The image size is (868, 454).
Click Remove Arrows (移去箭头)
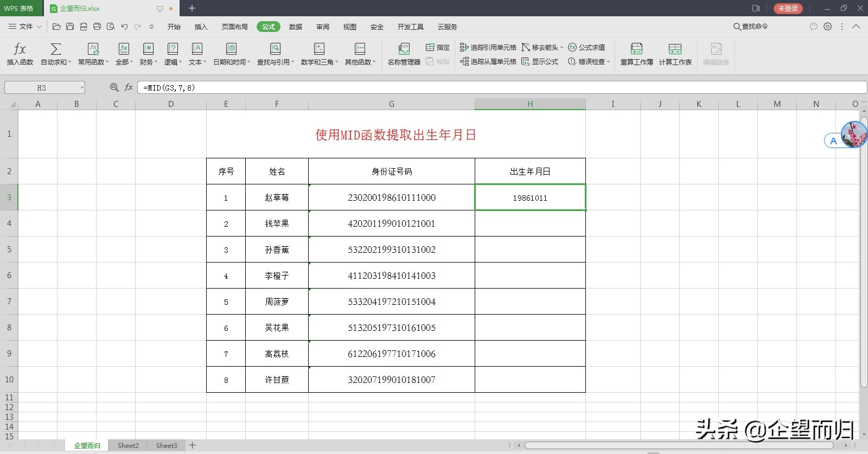point(542,48)
